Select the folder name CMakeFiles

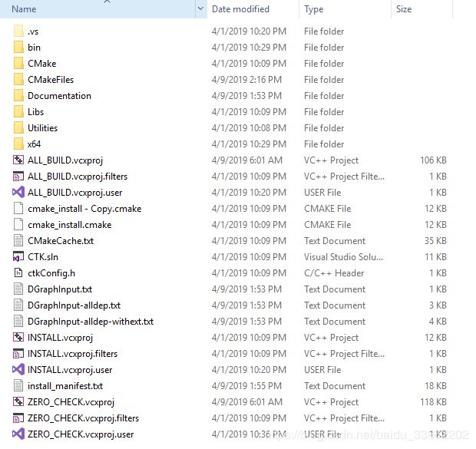51,80
